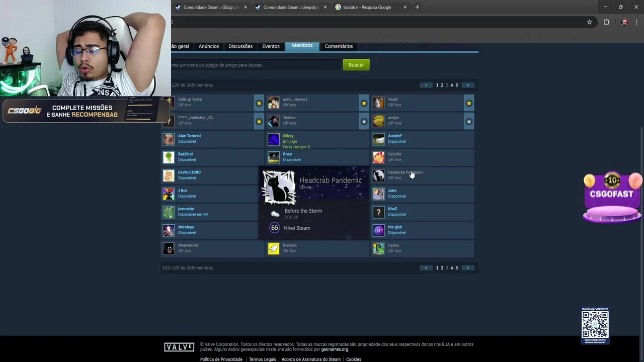Select the Membros tab
The height and width of the screenshot is (362, 644).
[x=302, y=46]
